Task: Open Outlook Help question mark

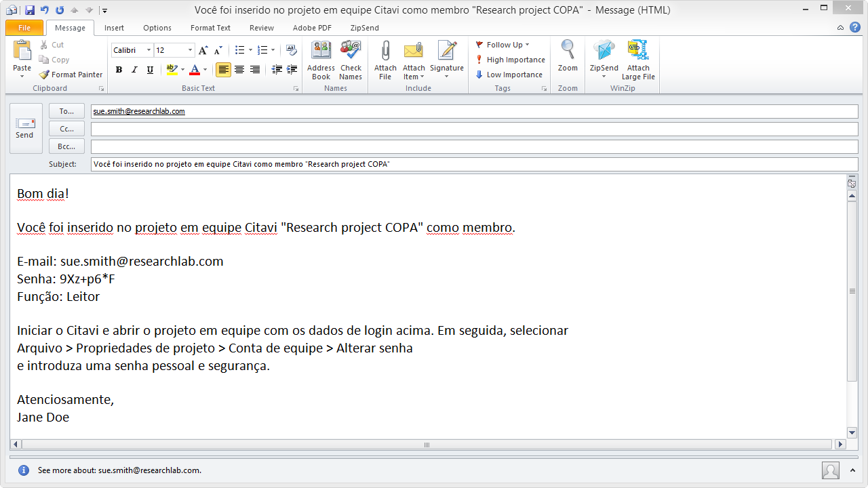Action: [856, 28]
